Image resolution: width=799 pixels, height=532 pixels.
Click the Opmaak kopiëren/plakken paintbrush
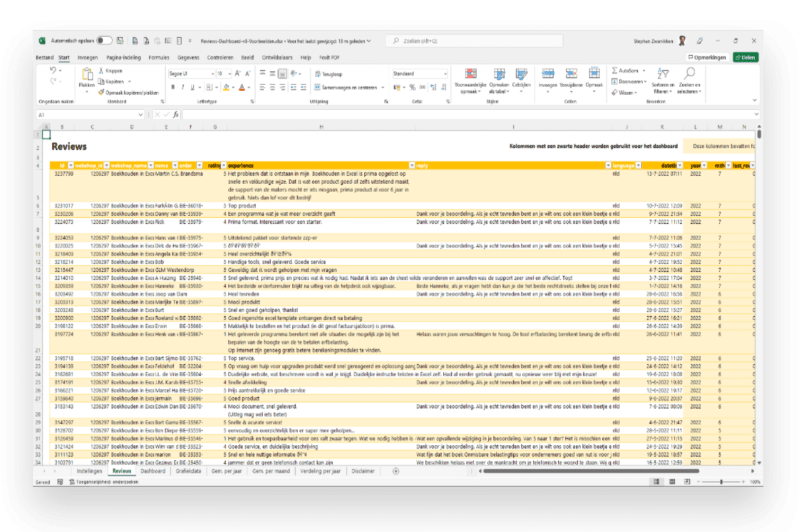[x=101, y=93]
